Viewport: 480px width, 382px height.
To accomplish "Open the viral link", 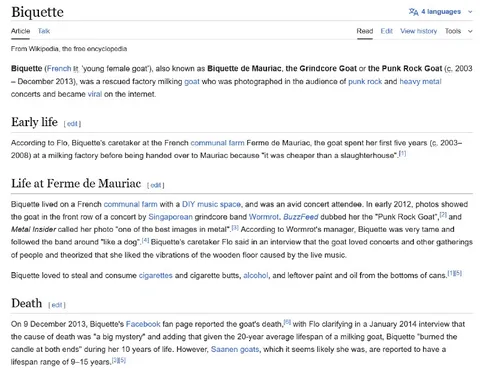I will [95, 94].
